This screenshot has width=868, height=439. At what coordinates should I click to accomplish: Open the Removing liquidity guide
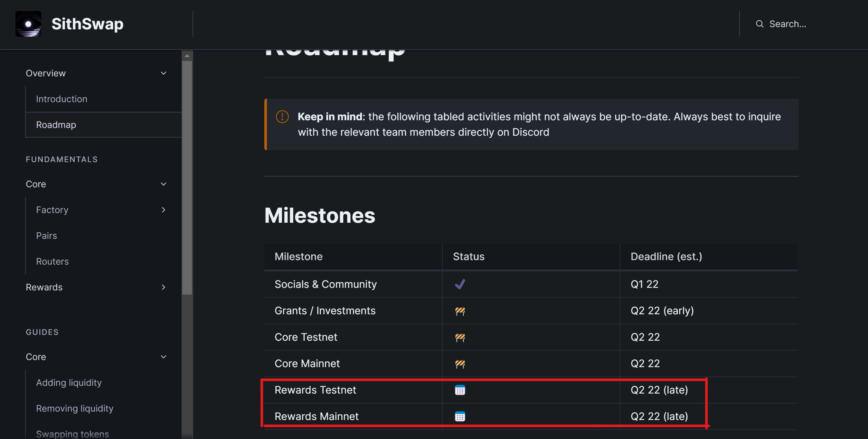pyautogui.click(x=74, y=408)
